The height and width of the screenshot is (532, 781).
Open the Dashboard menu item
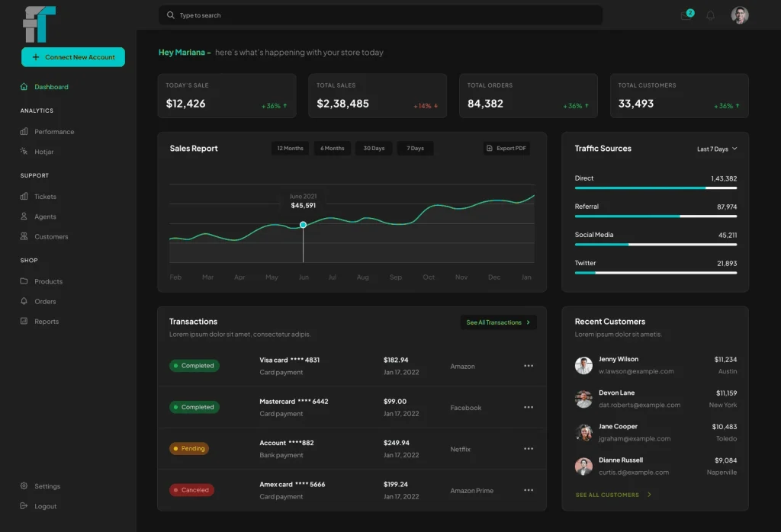coord(50,87)
